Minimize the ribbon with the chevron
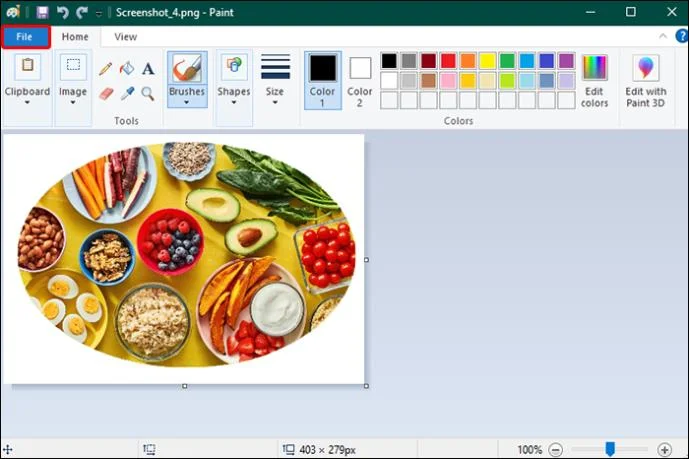The height and width of the screenshot is (459, 689). click(x=663, y=36)
